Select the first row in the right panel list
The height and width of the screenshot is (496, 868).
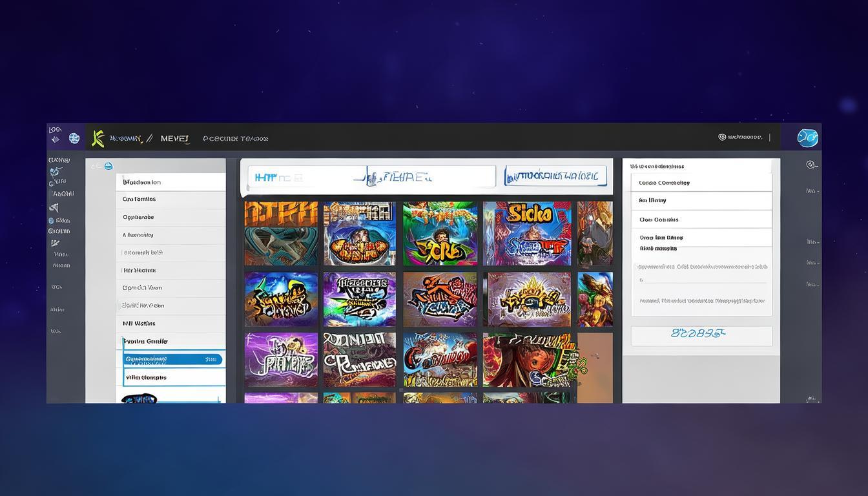point(701,183)
